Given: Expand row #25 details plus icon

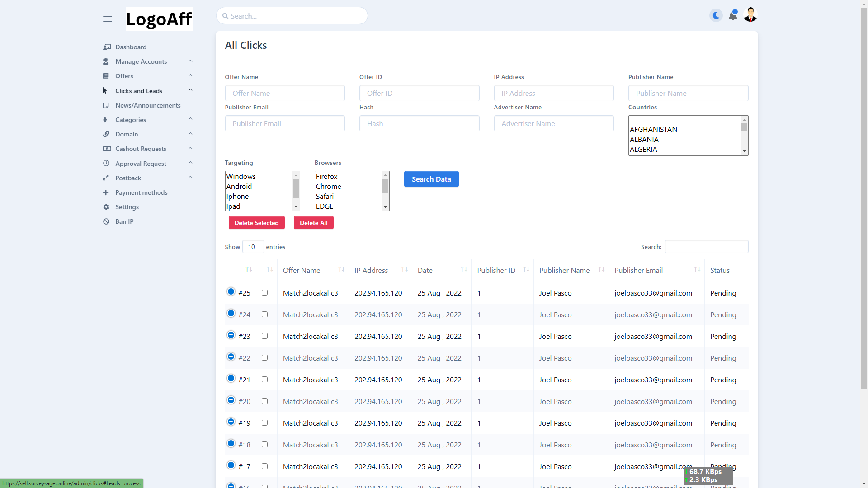Looking at the screenshot, I should pyautogui.click(x=231, y=292).
